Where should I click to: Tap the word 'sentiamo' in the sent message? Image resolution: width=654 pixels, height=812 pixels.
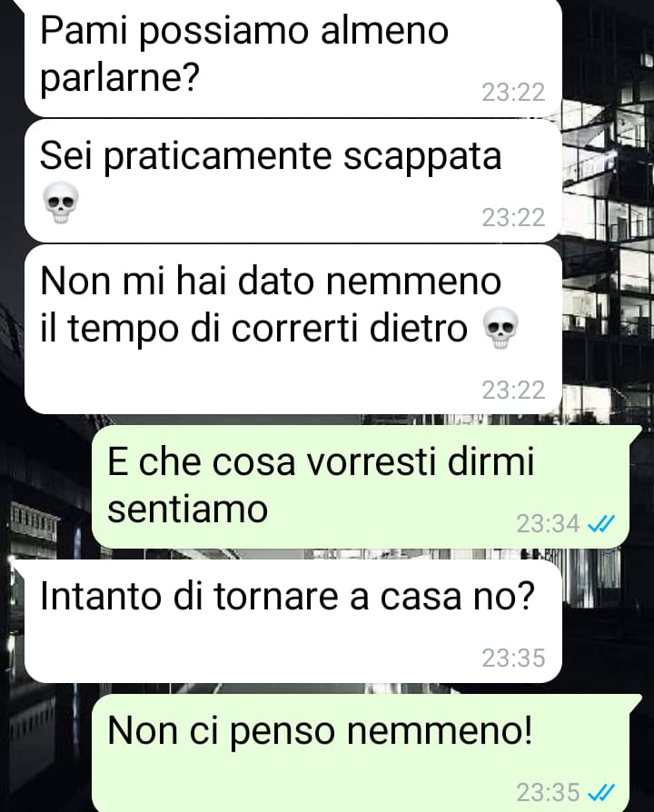coord(187,509)
